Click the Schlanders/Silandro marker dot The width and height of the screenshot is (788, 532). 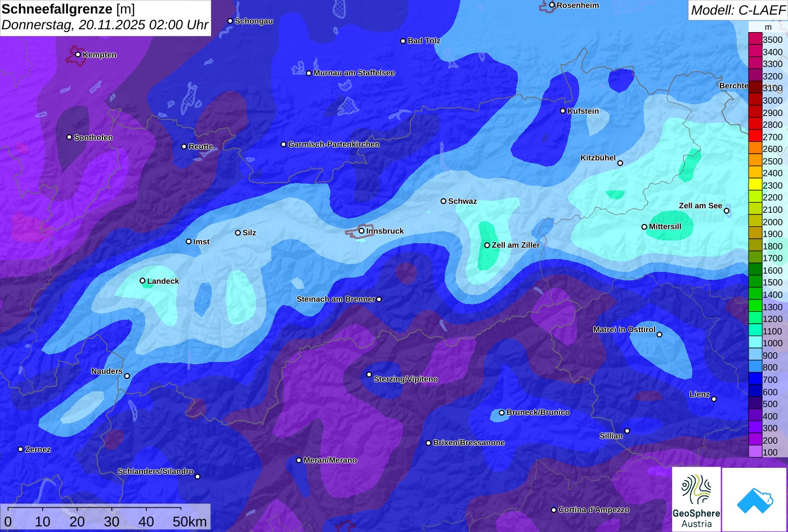197,476
